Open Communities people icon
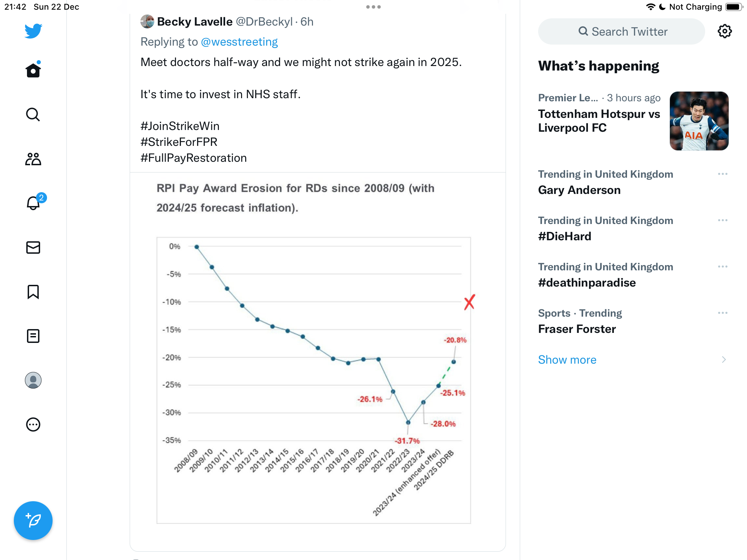 tap(33, 159)
